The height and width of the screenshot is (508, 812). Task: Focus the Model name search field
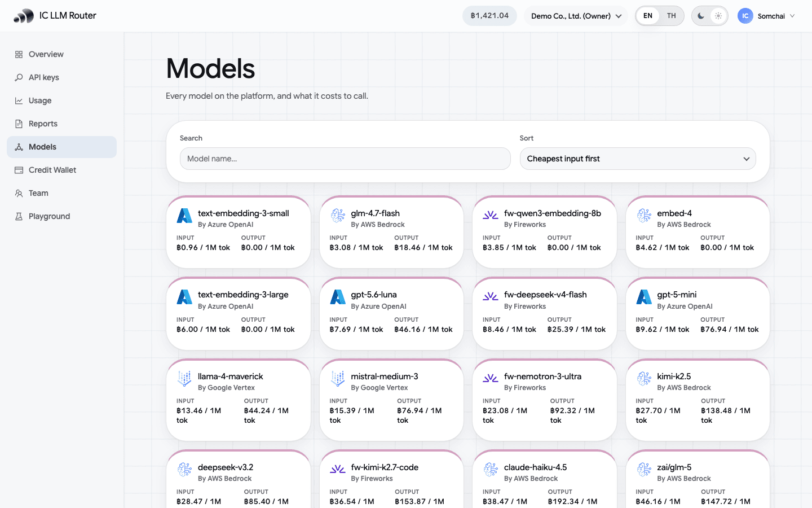pyautogui.click(x=345, y=159)
